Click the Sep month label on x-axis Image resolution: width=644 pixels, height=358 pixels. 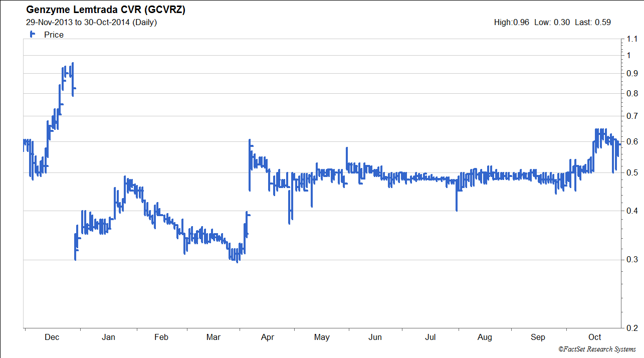tap(538, 337)
